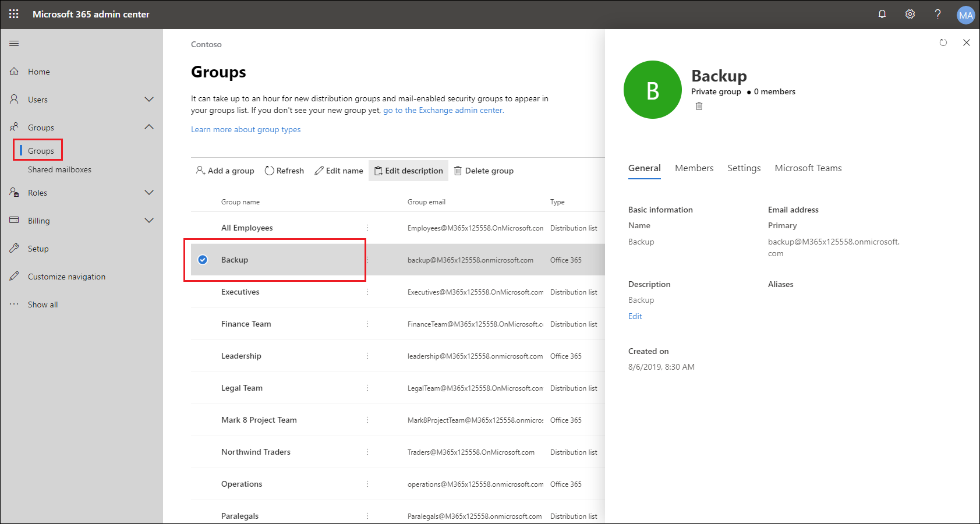
Task: Click Edit under Description in panel
Action: 635,316
